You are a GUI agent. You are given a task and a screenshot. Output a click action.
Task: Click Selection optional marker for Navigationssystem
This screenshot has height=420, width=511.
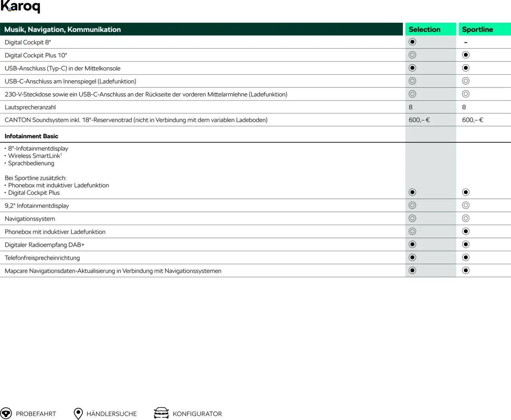[412, 218]
